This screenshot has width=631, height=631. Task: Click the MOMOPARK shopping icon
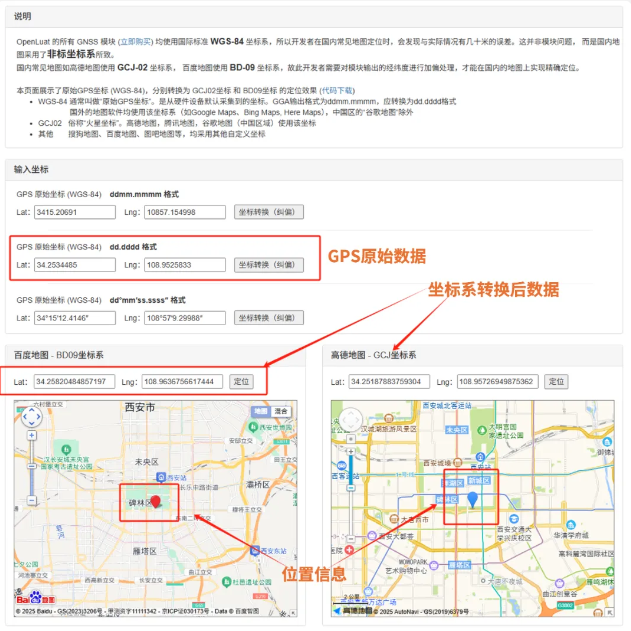[434, 565]
